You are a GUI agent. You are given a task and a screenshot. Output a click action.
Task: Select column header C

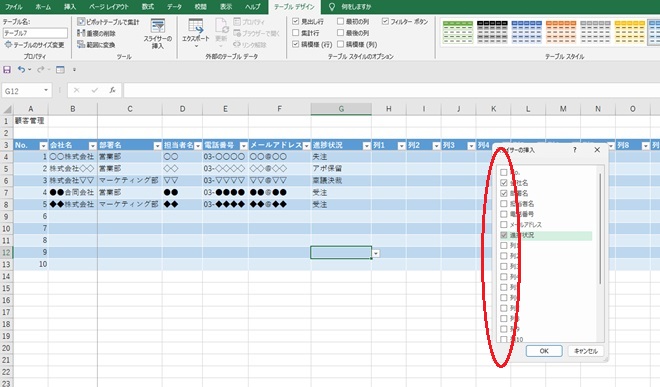coord(130,109)
